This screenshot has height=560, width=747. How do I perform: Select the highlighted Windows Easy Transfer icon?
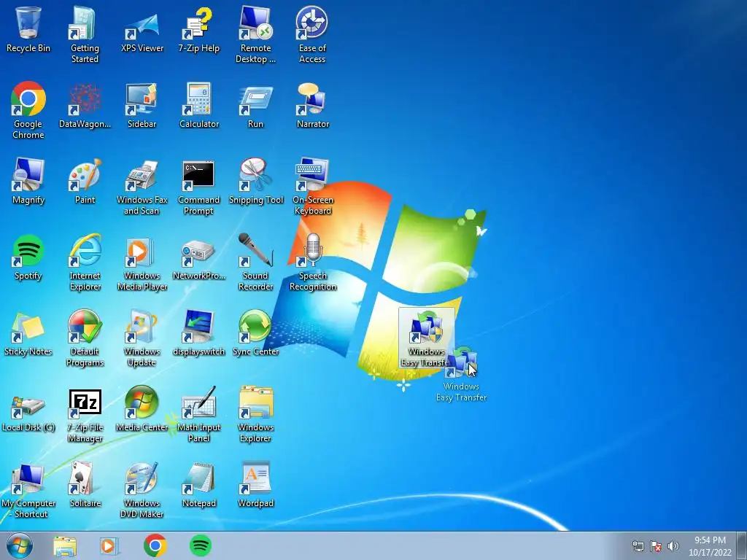tap(426, 337)
